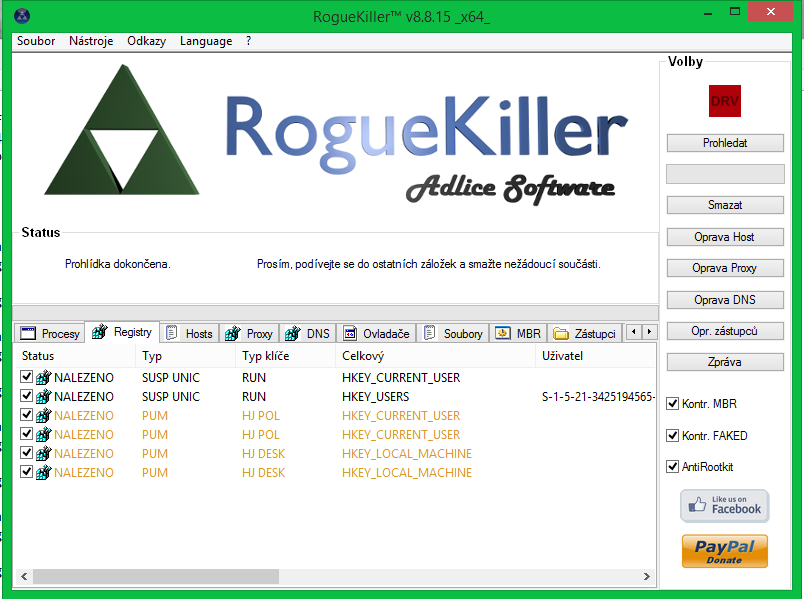Disable the AntiRootkit option
Image resolution: width=804 pixels, height=599 pixels.
pyautogui.click(x=672, y=467)
